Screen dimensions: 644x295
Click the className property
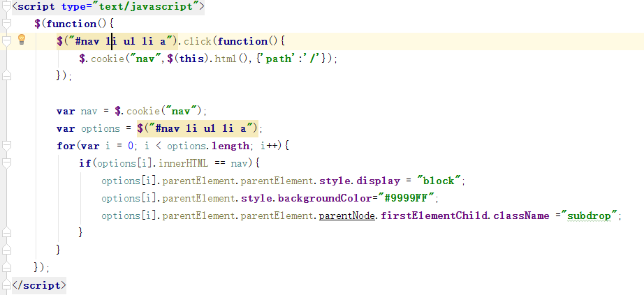521,215
